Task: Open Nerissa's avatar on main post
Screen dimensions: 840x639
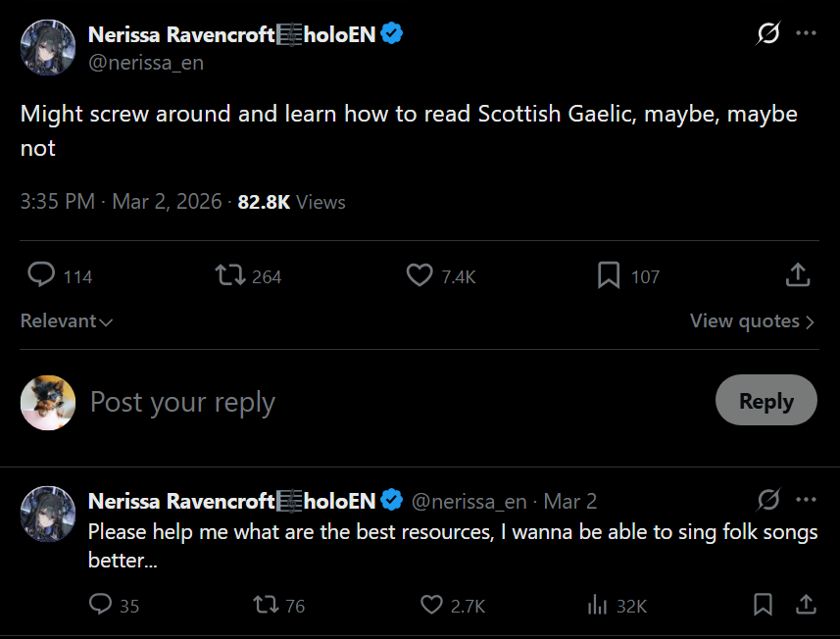Action: coord(48,48)
